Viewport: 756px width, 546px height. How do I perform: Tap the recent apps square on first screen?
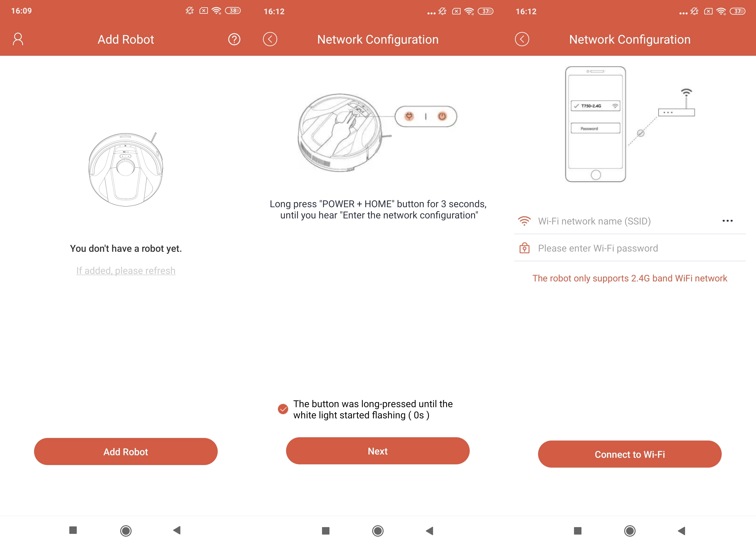[73, 530]
